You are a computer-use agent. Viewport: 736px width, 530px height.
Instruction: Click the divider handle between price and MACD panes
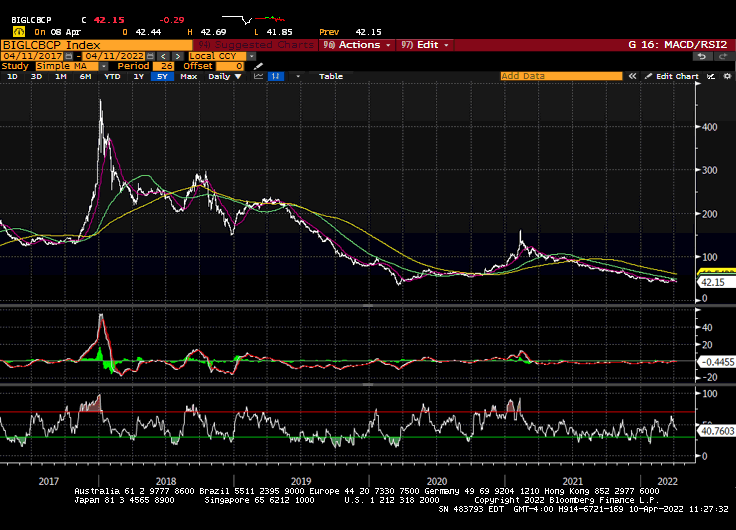click(368, 306)
